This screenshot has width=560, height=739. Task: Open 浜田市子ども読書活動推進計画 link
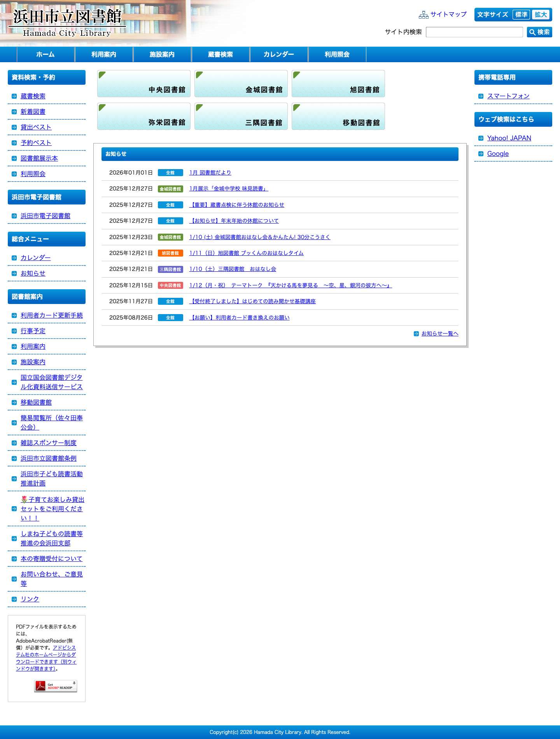coord(52,479)
